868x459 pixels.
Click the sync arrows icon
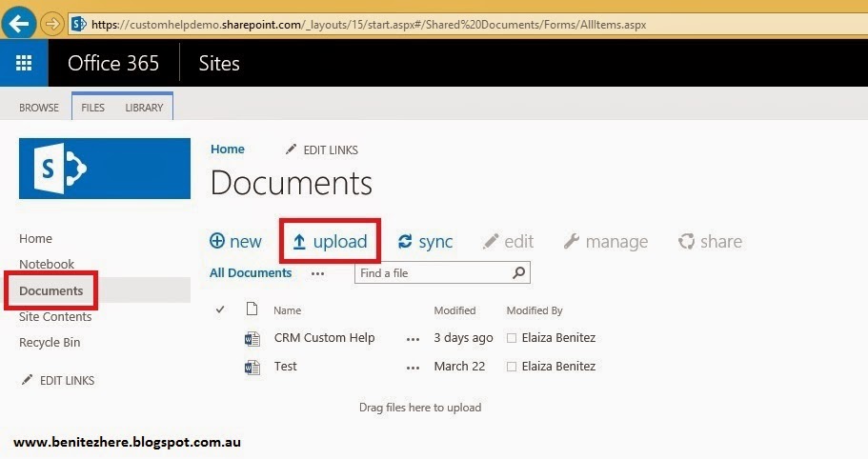tap(405, 241)
